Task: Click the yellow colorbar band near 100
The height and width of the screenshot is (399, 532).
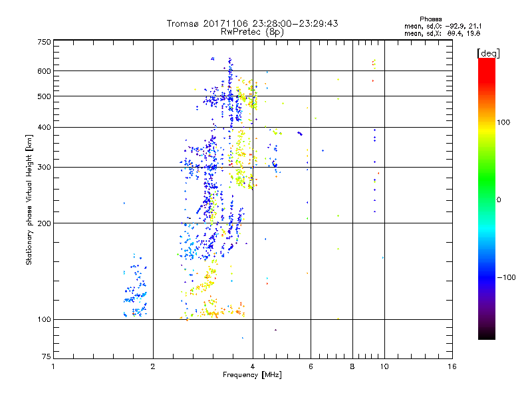Action: pos(487,130)
